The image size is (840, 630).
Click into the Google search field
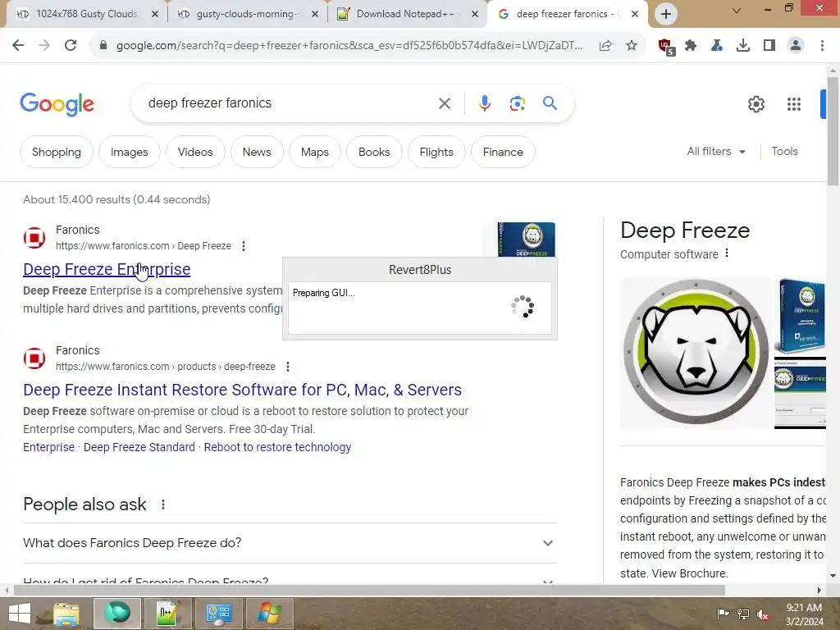pyautogui.click(x=290, y=103)
